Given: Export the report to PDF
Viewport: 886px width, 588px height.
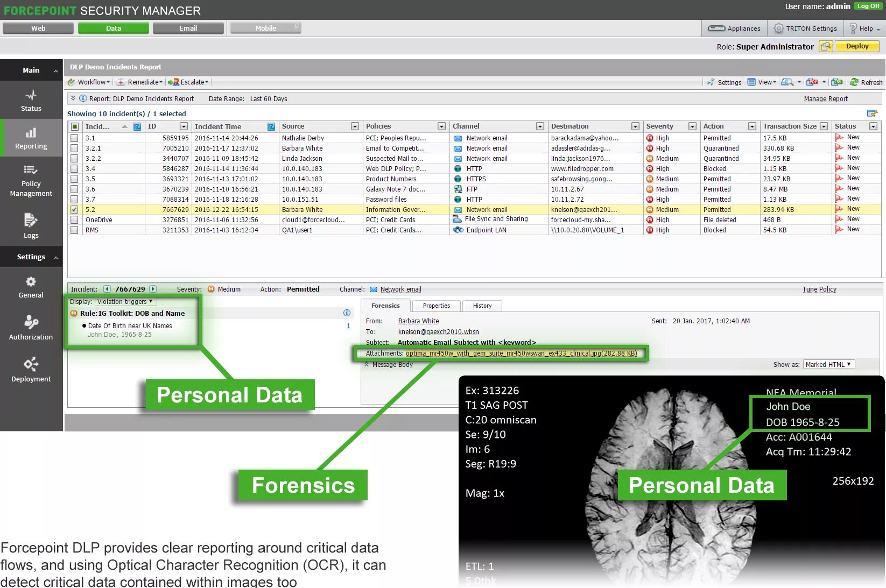Looking at the screenshot, I should click(812, 82).
